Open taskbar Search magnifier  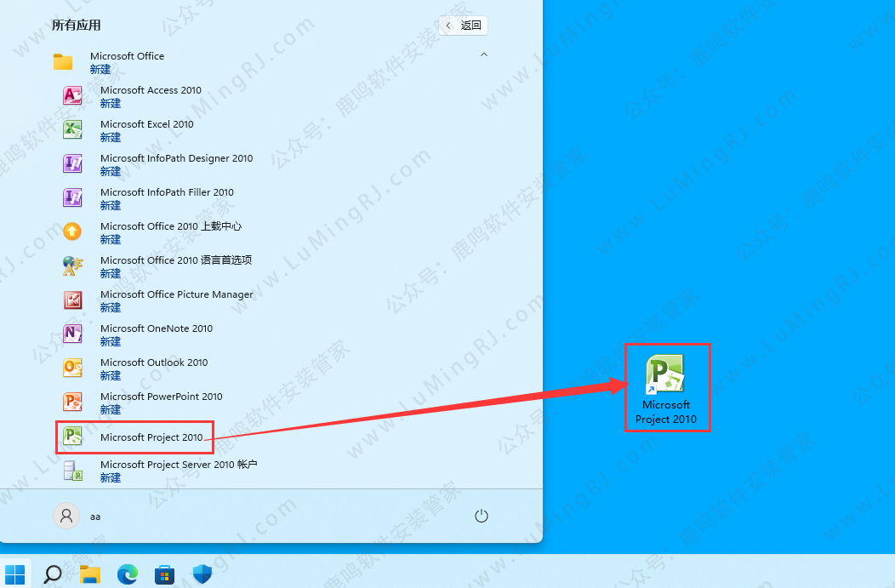(x=53, y=574)
